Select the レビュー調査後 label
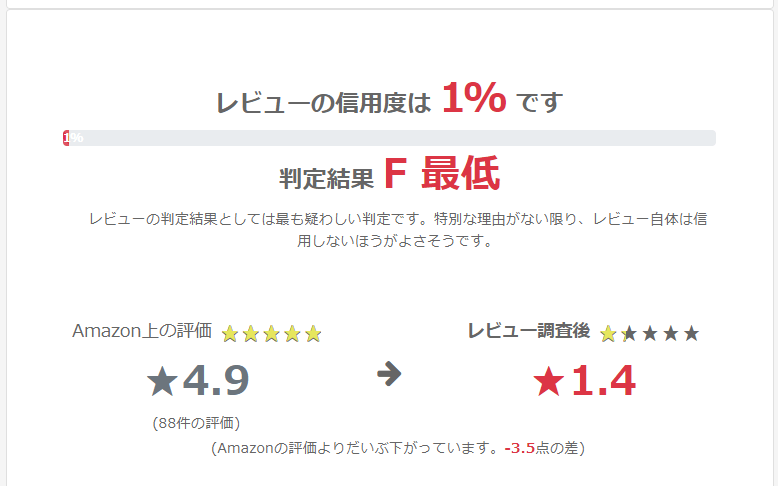 528,330
